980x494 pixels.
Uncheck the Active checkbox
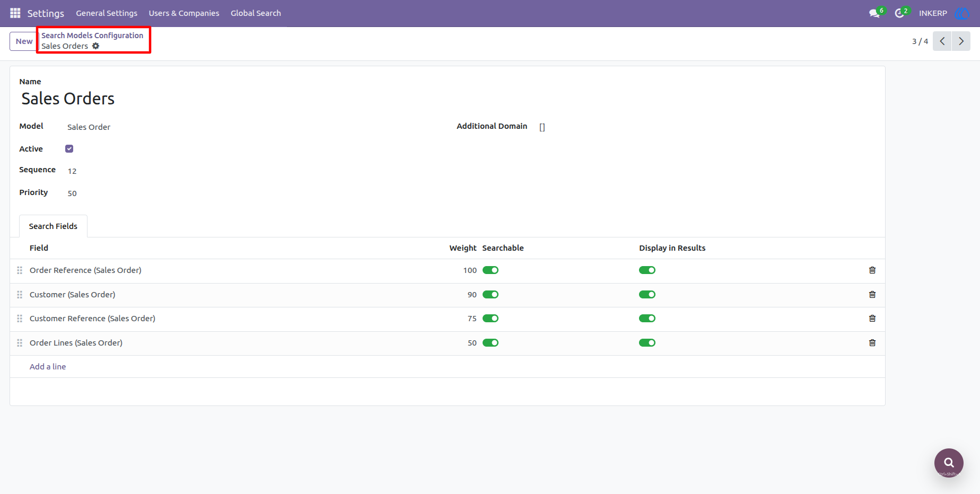(69, 149)
